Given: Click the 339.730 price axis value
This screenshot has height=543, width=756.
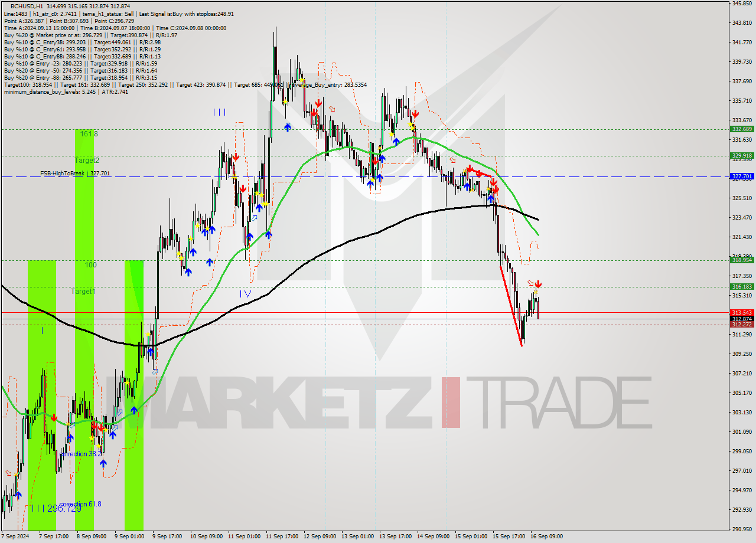Looking at the screenshot, I should (x=742, y=61).
